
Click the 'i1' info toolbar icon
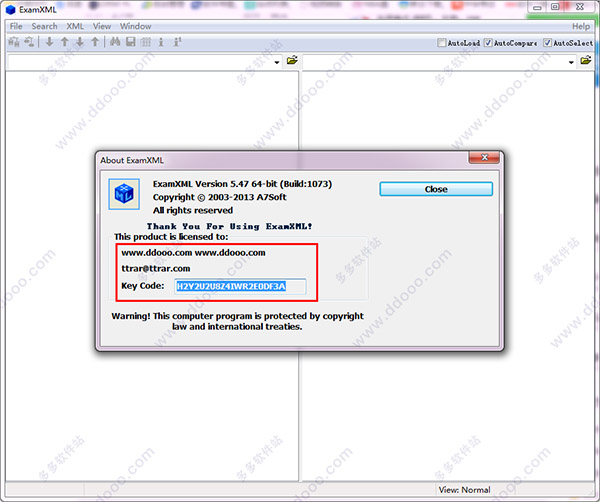[177, 42]
